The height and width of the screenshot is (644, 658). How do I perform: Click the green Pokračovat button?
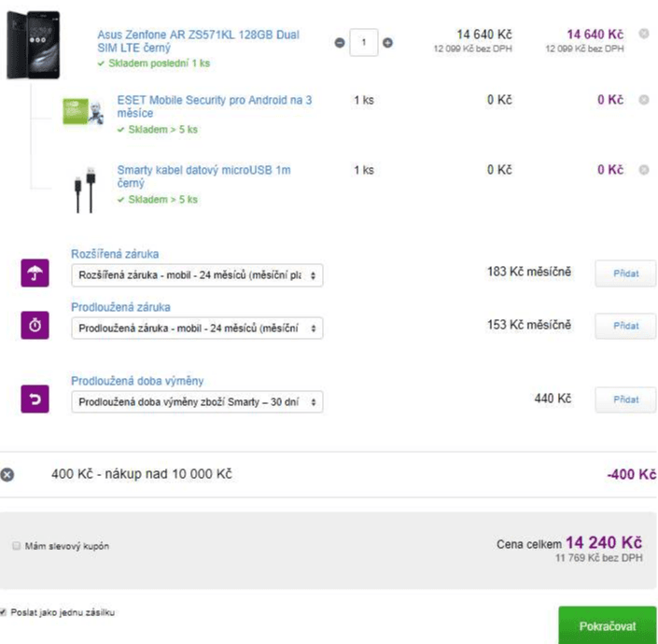[608, 625]
